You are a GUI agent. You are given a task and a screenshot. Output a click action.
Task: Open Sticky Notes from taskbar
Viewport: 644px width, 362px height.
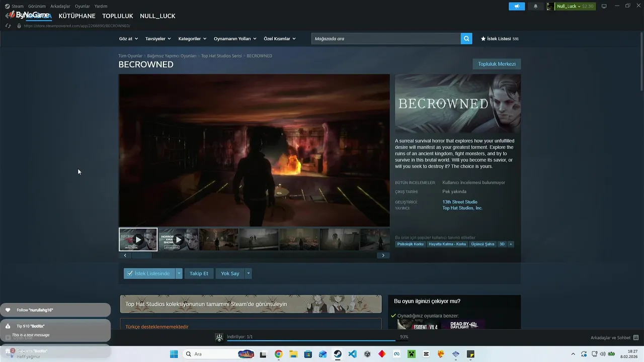[470, 354]
